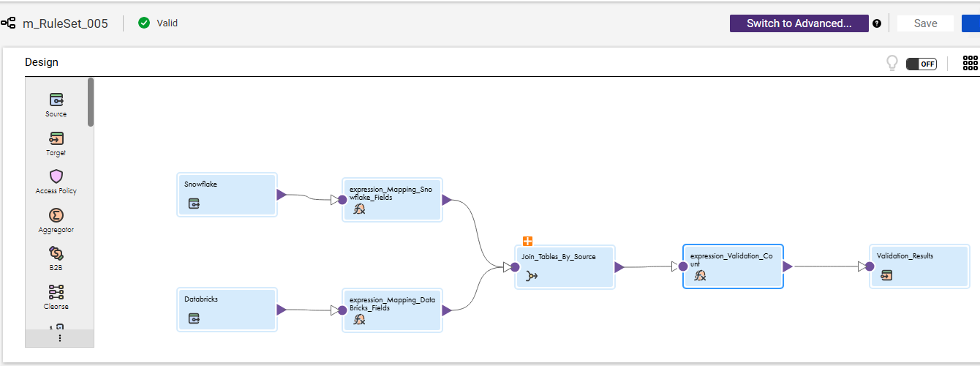Screen dimensions: 980x366
Task: Click the mapping icon beside m_RuleSet_005
Action: (x=9, y=23)
